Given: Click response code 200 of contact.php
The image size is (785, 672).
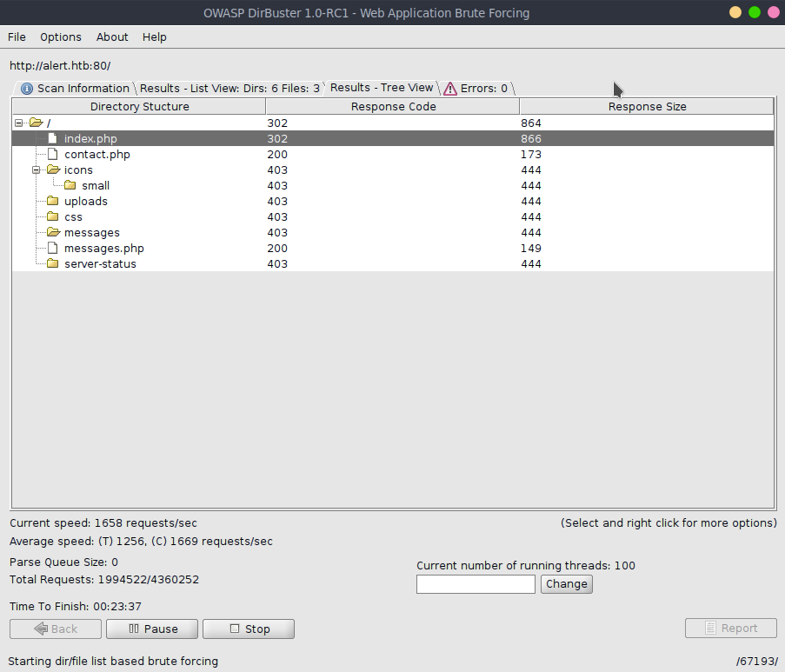Looking at the screenshot, I should pos(277,154).
